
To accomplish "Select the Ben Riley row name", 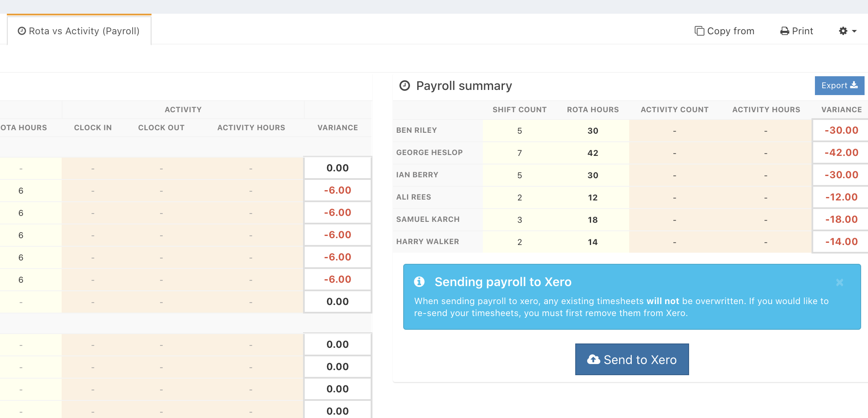I will pos(416,130).
